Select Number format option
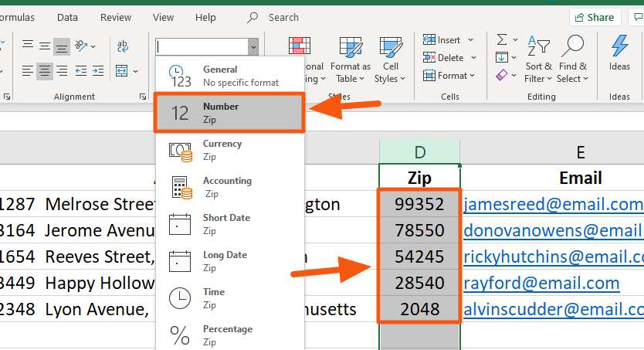 pyautogui.click(x=229, y=113)
